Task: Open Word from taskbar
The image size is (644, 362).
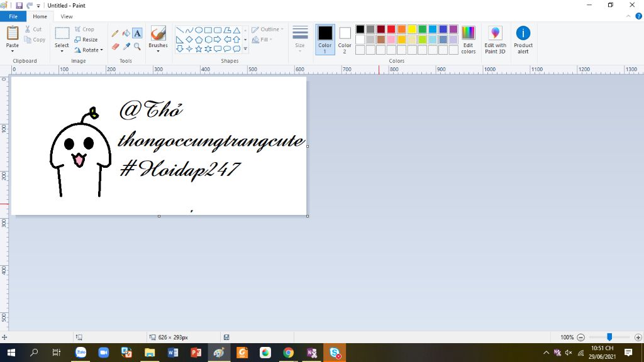Action: pyautogui.click(x=173, y=353)
